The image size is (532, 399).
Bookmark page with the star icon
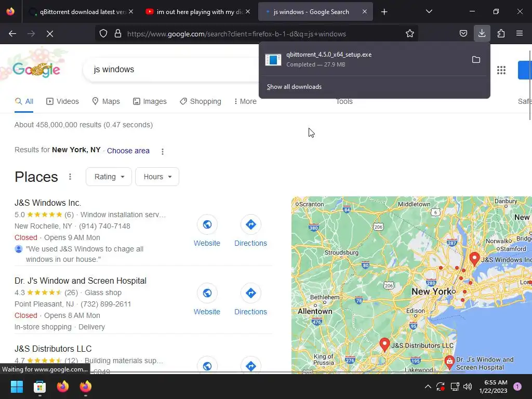410,34
